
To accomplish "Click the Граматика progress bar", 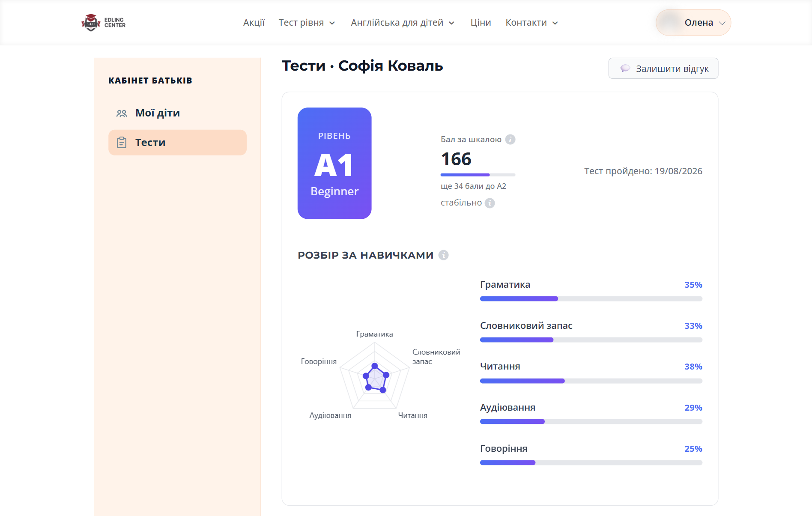I will click(591, 299).
